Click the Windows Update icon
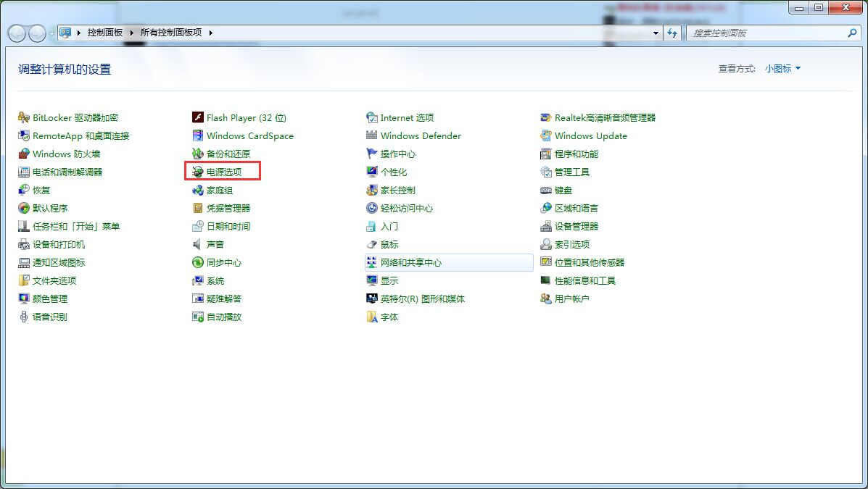This screenshot has width=868, height=489. click(546, 135)
